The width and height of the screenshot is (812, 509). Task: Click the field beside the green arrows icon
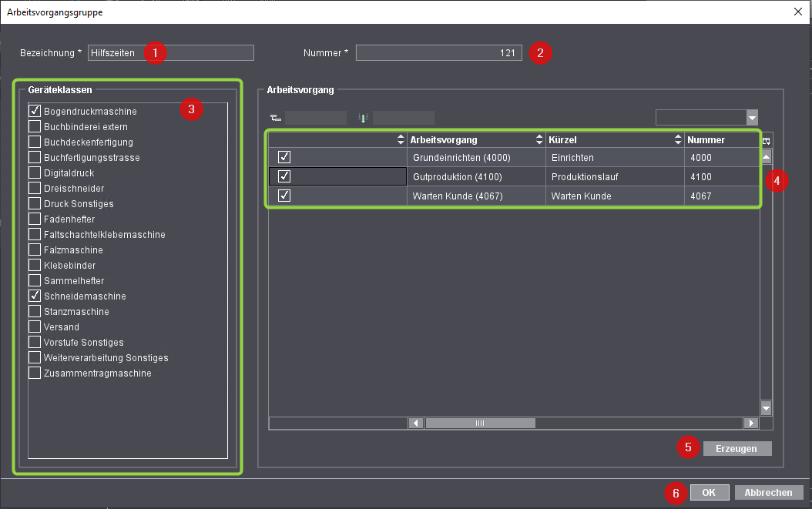(x=404, y=118)
